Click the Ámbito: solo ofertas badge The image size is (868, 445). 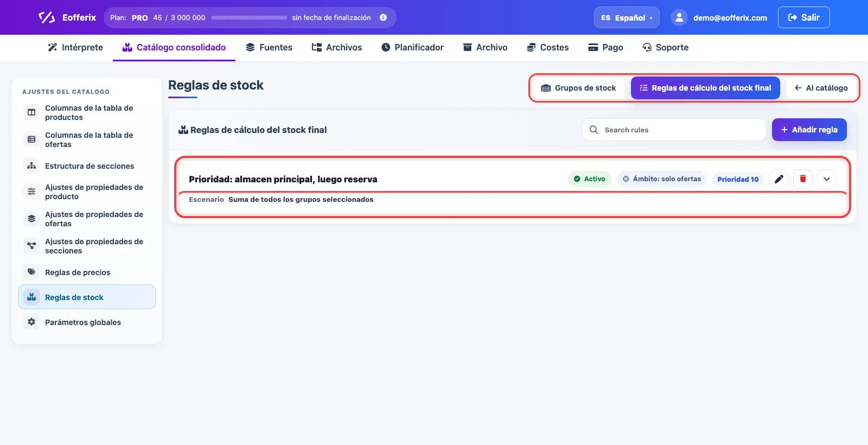pyautogui.click(x=661, y=179)
